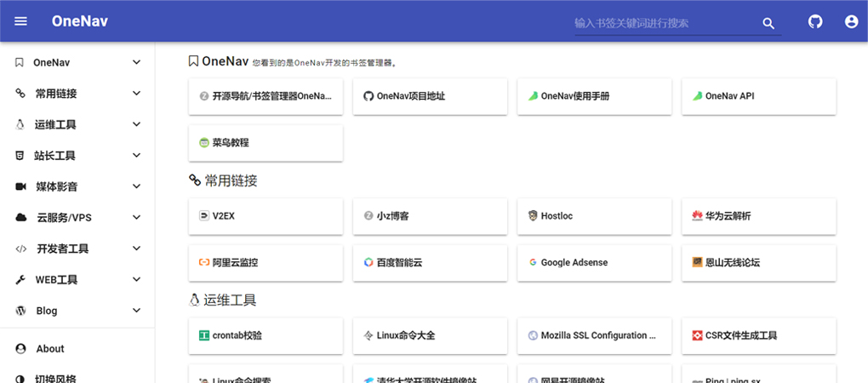Click the green leaf icon on OneNav API

698,95
